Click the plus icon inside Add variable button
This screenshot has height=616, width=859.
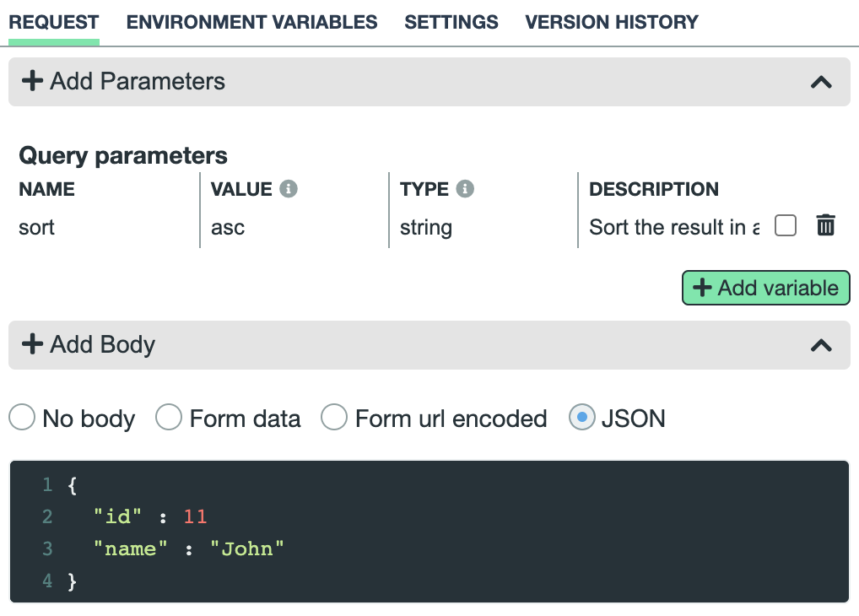tap(702, 287)
